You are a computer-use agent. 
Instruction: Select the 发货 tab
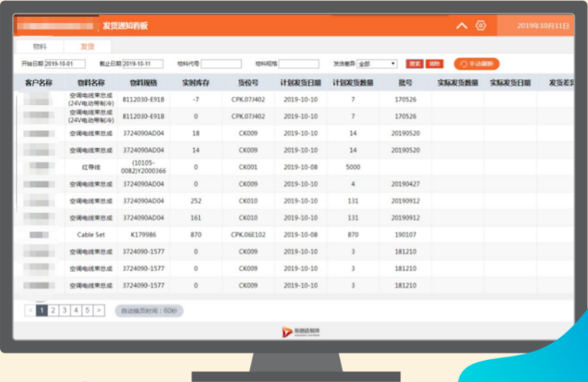[87, 47]
